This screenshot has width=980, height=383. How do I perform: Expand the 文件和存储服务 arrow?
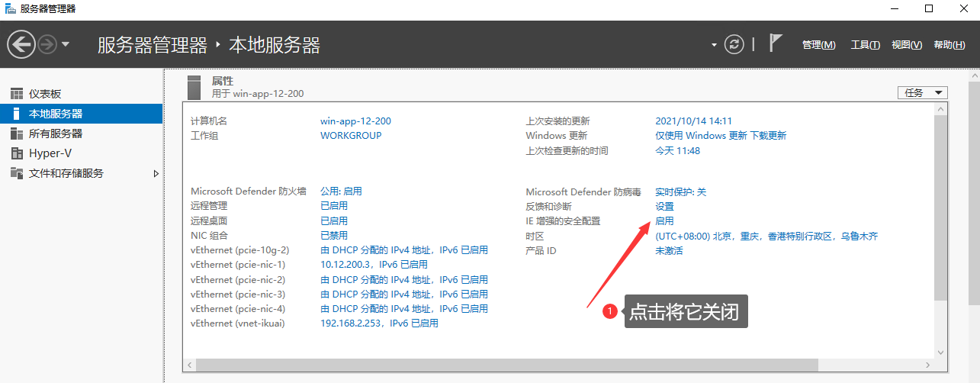[x=156, y=173]
